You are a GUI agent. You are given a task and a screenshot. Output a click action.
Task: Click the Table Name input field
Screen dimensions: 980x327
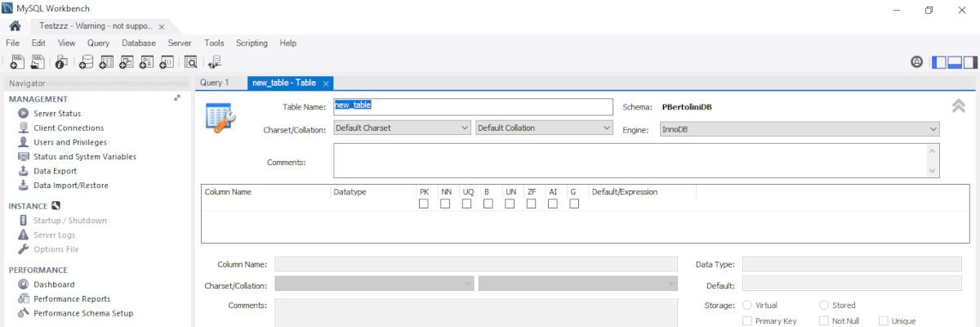(x=473, y=106)
